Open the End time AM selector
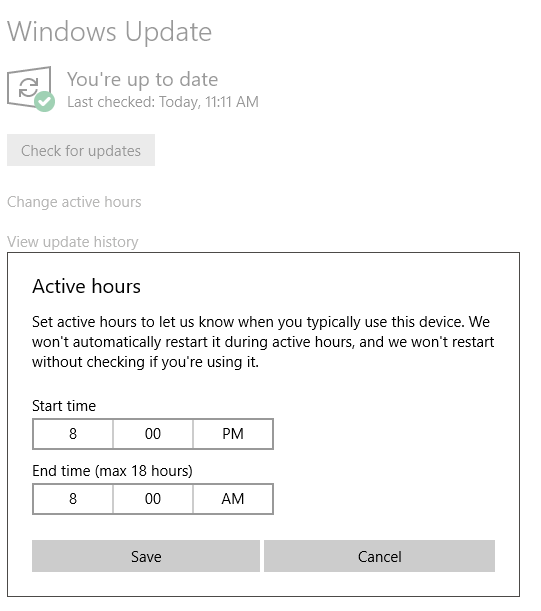Viewport: 541px width, 611px height. tap(233, 499)
